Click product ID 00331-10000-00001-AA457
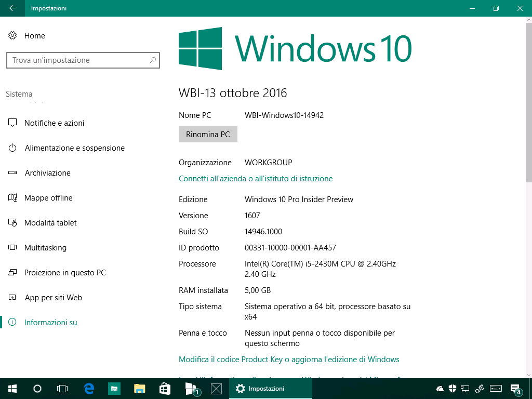This screenshot has width=532, height=399. [x=290, y=248]
